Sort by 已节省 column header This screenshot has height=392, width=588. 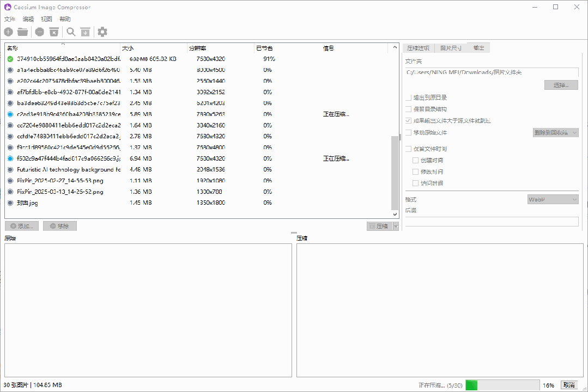[288, 48]
